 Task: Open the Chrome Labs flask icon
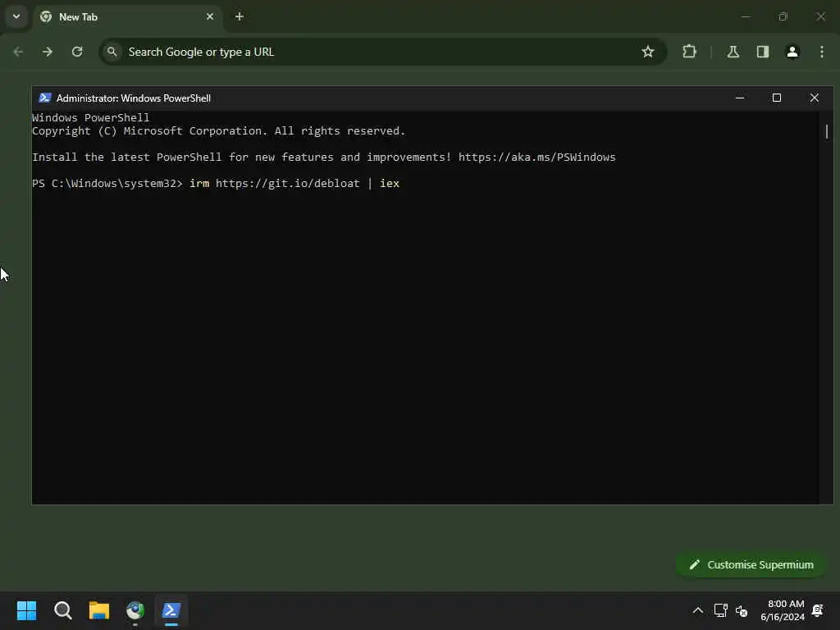point(733,52)
